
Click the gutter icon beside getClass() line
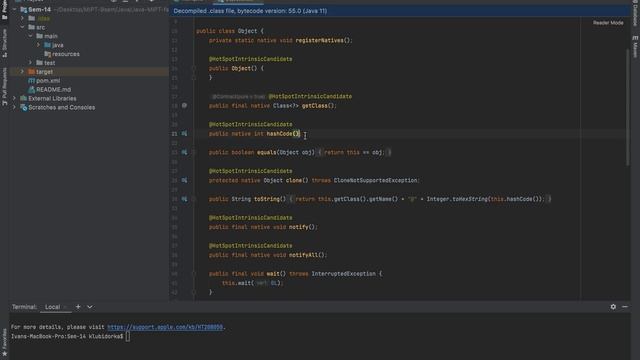tap(184, 105)
